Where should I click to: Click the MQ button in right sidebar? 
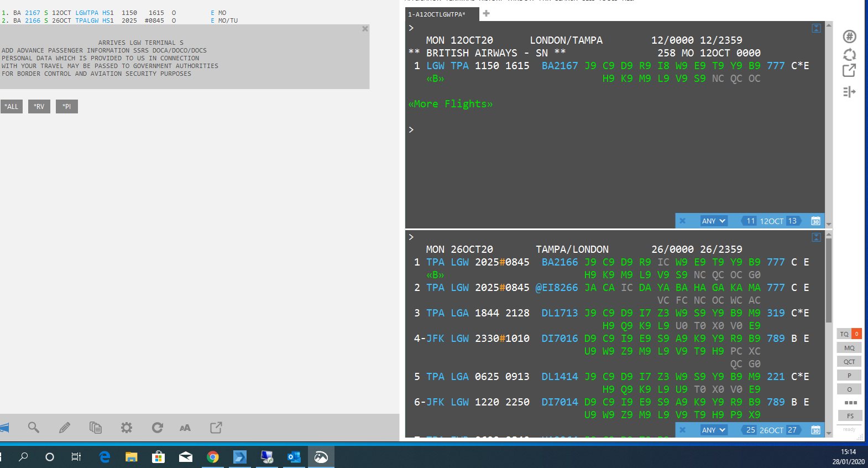click(849, 348)
